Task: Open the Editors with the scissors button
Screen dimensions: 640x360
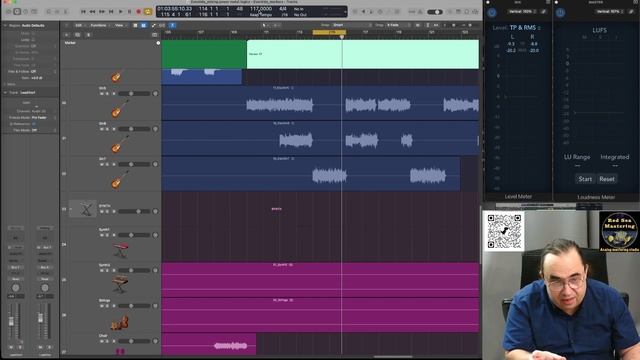Action: (66, 12)
